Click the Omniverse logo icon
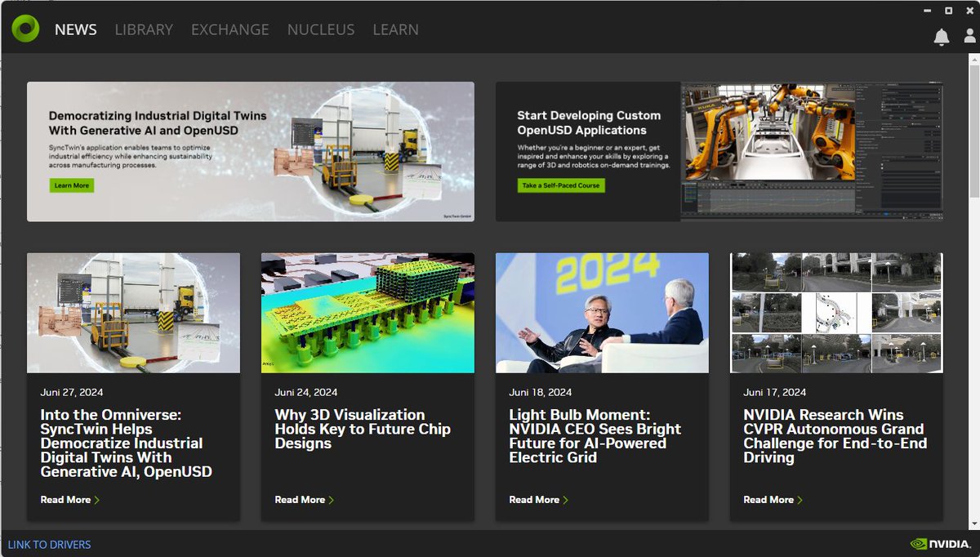Image resolution: width=980 pixels, height=557 pixels. tap(25, 29)
